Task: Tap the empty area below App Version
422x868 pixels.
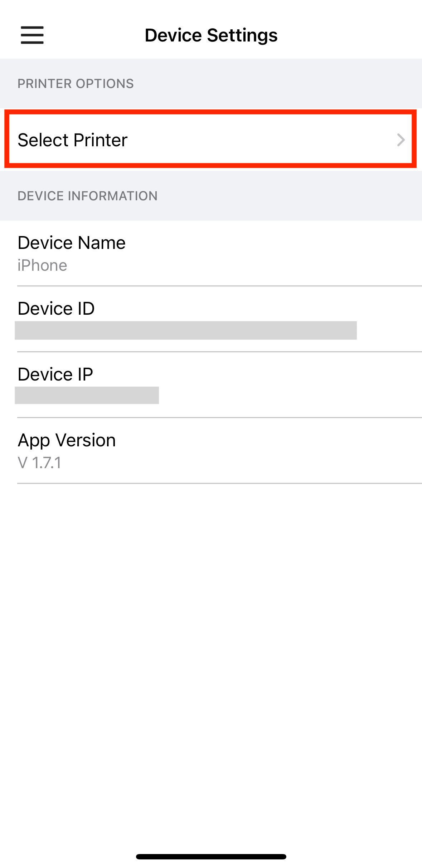Action: (x=211, y=665)
